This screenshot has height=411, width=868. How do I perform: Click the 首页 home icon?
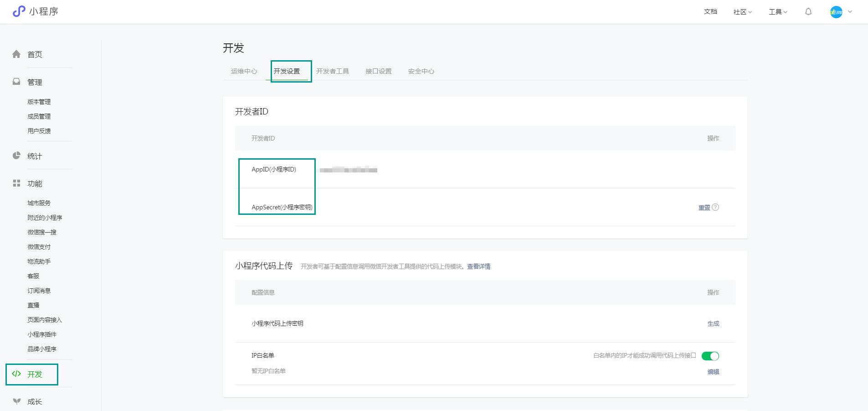pyautogui.click(x=16, y=54)
